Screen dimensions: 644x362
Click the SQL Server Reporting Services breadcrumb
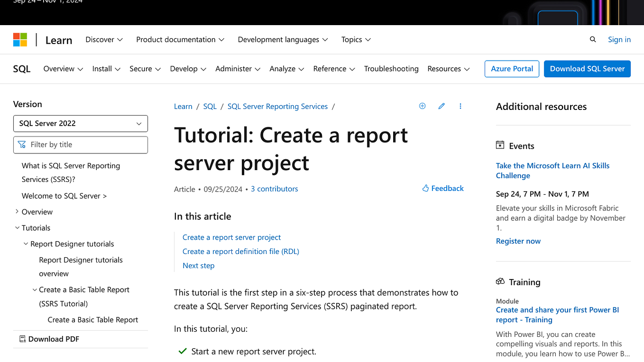pos(277,106)
